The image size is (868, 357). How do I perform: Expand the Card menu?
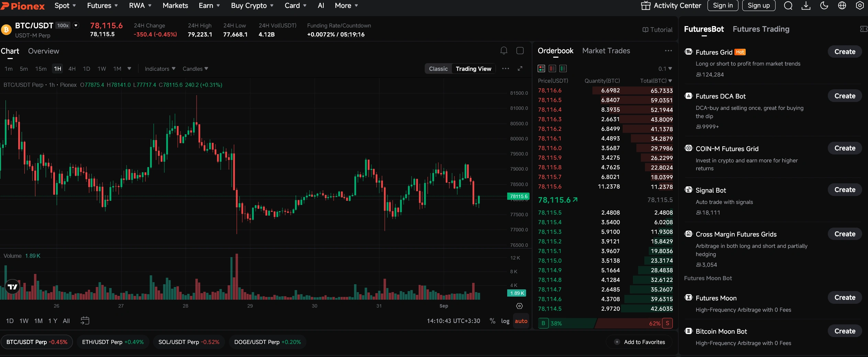(296, 5)
